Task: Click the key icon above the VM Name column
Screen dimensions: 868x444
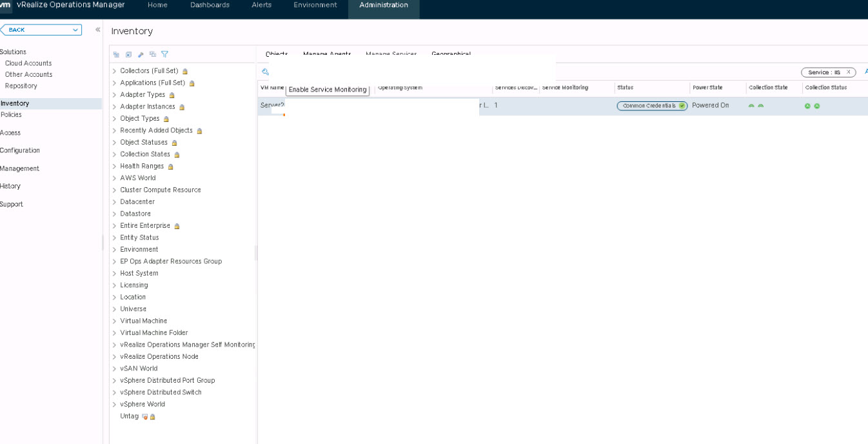Action: point(265,72)
